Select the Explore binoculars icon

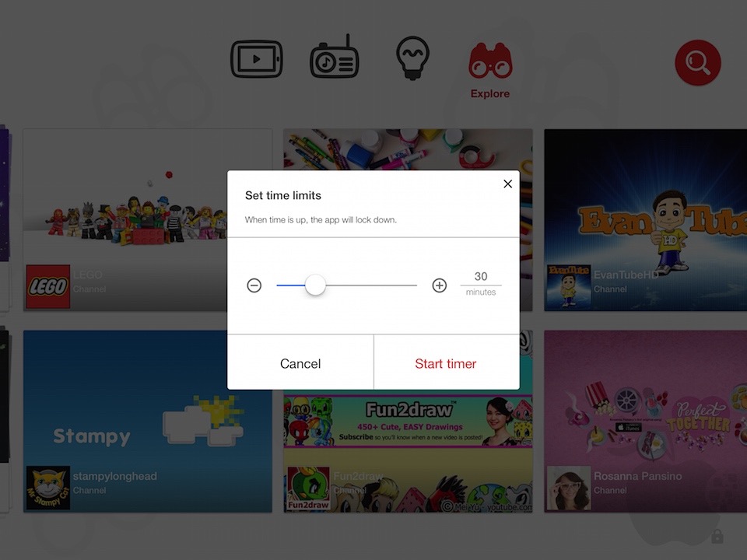tap(490, 61)
